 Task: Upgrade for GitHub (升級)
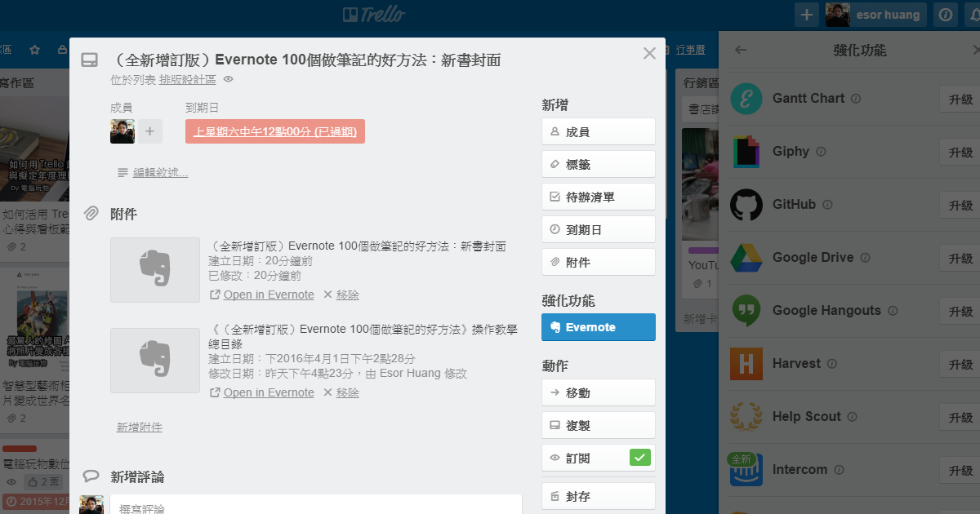(960, 205)
